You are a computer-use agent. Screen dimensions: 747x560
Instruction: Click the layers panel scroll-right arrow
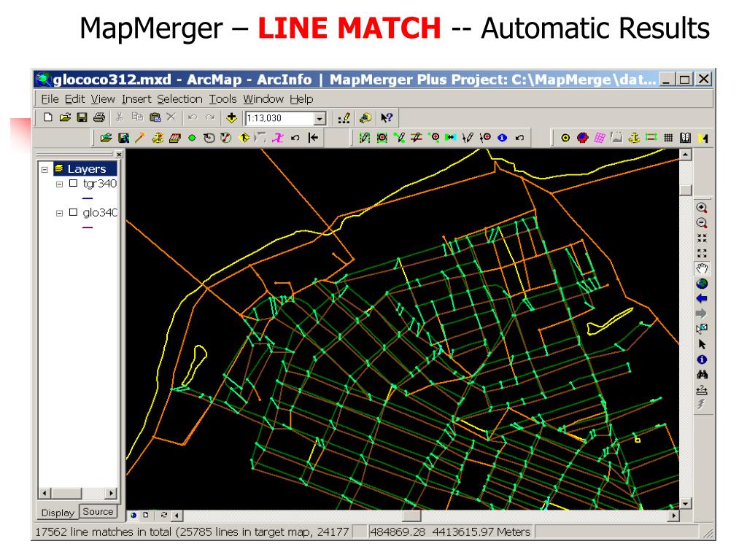click(x=111, y=494)
